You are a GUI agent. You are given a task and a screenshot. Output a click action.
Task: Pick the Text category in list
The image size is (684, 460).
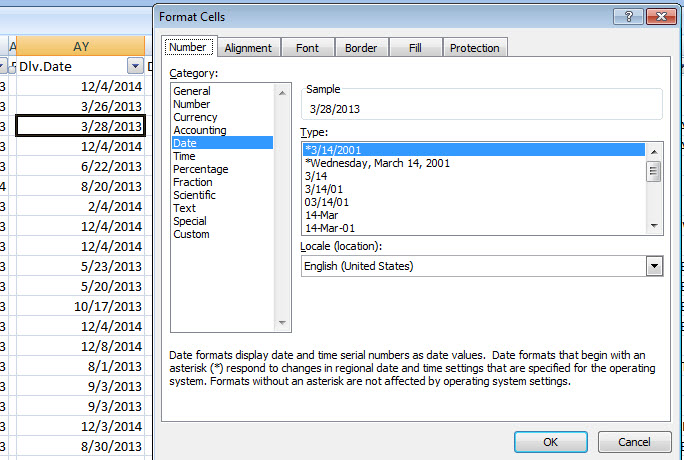pos(184,208)
